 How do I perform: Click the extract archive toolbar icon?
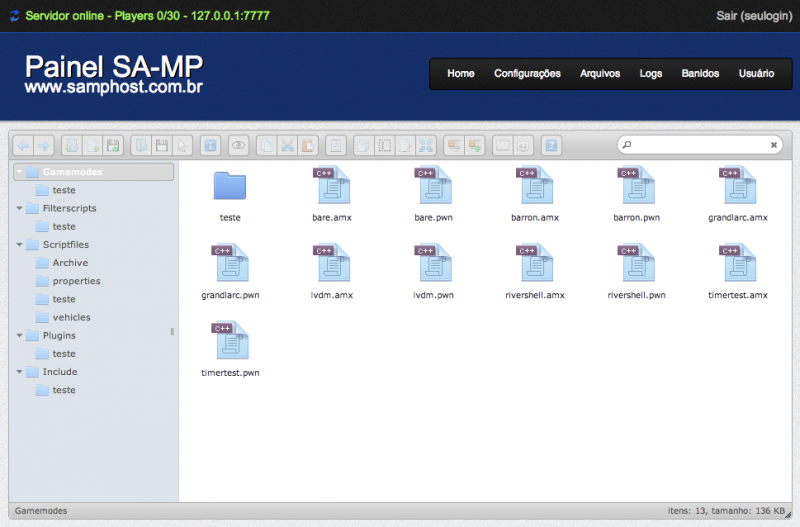click(x=454, y=146)
